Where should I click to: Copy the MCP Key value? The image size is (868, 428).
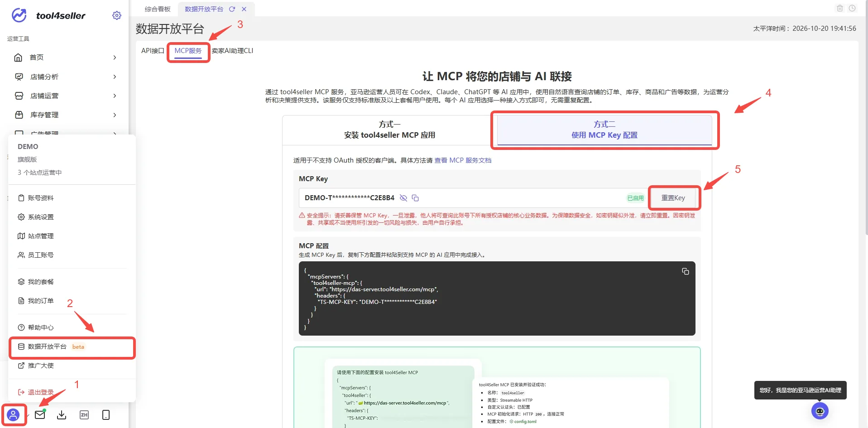point(415,198)
